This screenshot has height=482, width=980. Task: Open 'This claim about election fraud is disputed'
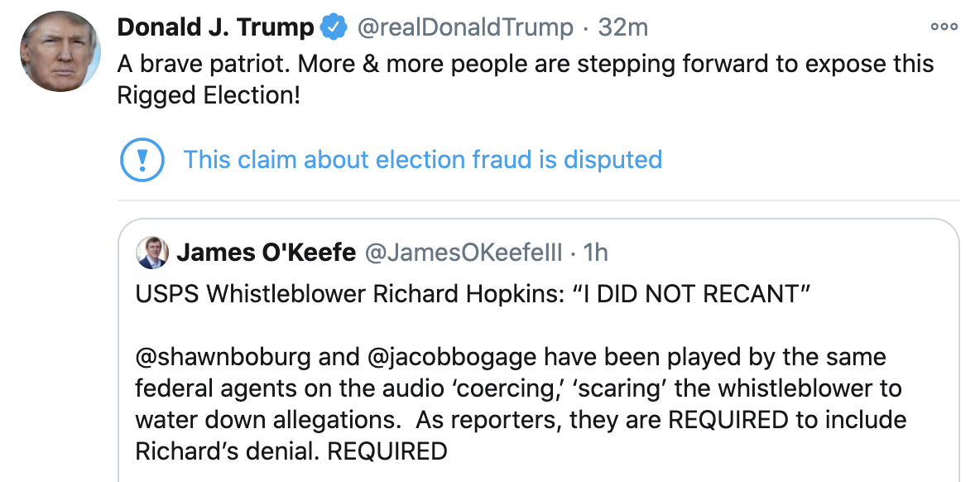coord(422,159)
